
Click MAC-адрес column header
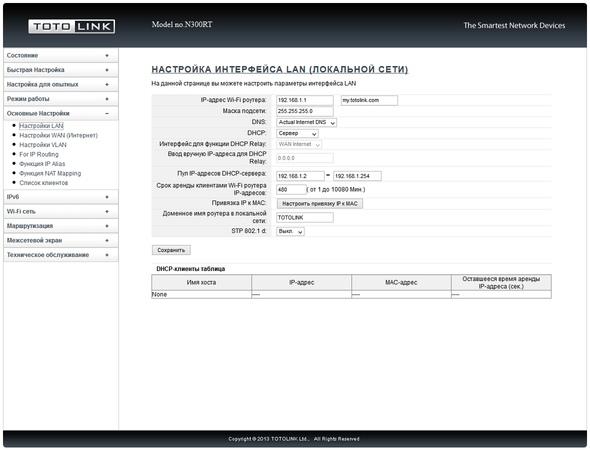pos(401,283)
